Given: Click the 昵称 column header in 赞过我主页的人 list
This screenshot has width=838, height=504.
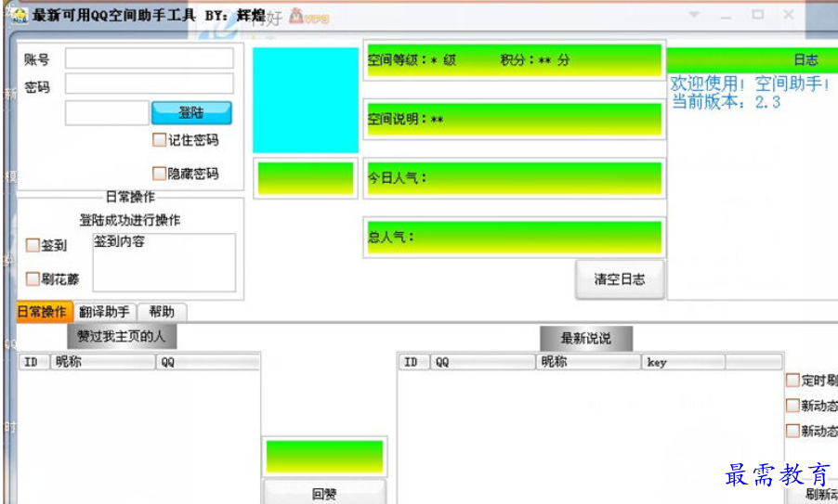Looking at the screenshot, I should pos(102,362).
